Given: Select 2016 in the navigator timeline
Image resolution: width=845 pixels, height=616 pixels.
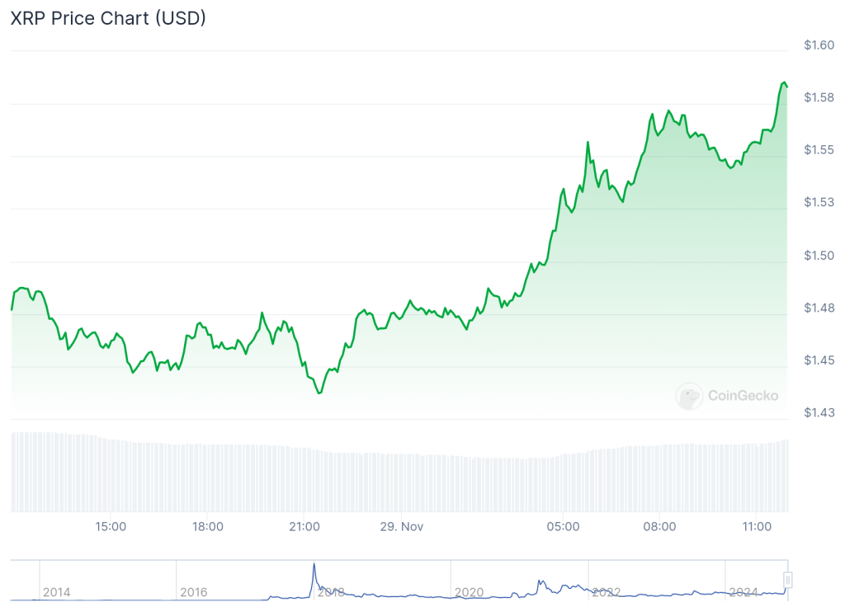Looking at the screenshot, I should click(194, 592).
